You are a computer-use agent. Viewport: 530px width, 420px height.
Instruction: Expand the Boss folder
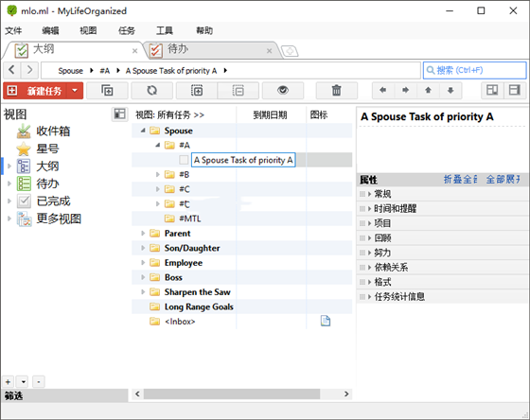(x=143, y=277)
